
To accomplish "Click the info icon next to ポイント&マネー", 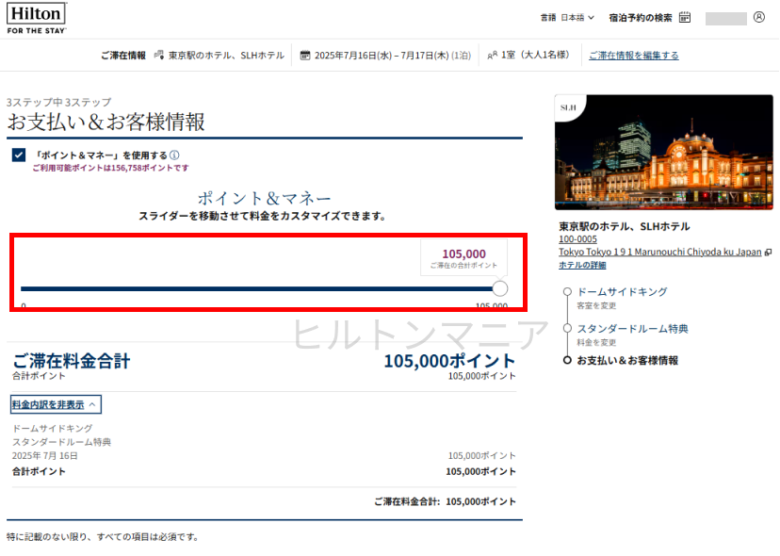I will pyautogui.click(x=175, y=155).
